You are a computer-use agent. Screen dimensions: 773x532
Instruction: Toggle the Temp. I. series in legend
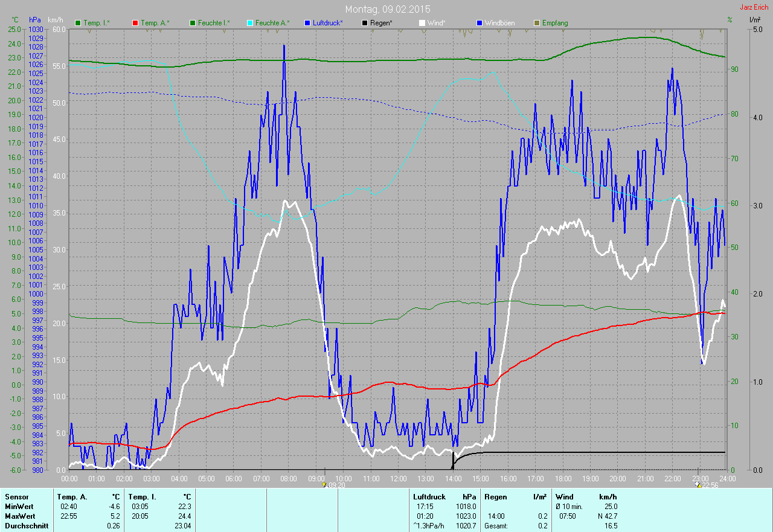pos(97,23)
